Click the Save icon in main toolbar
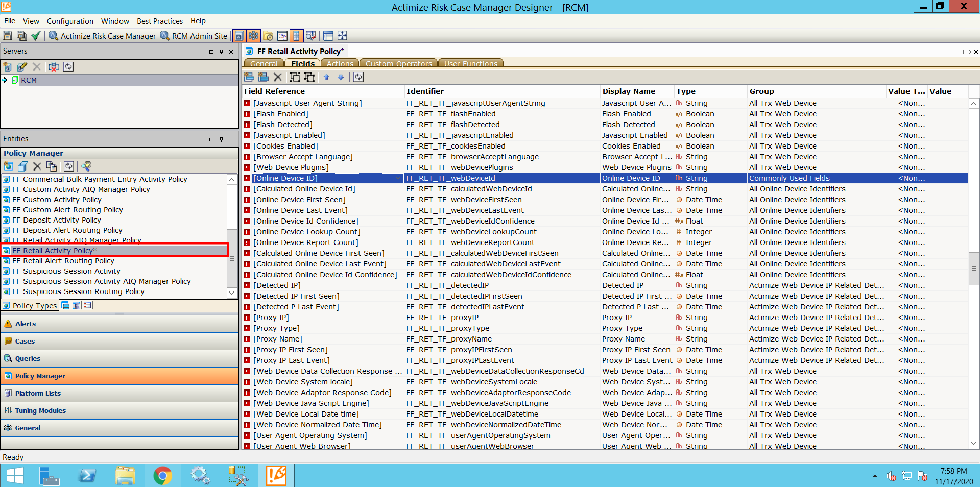This screenshot has height=487, width=980. point(7,36)
